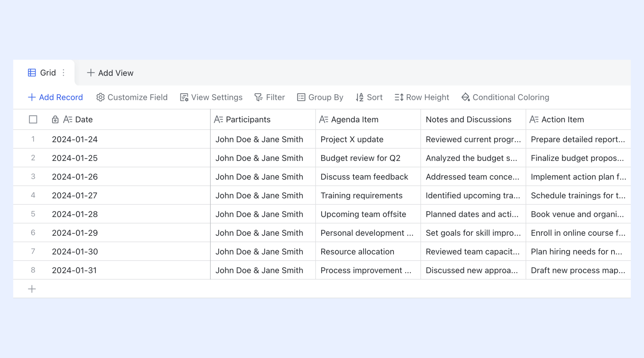Select row number 8
Viewport: 644px width, 358px height.
[x=33, y=270]
